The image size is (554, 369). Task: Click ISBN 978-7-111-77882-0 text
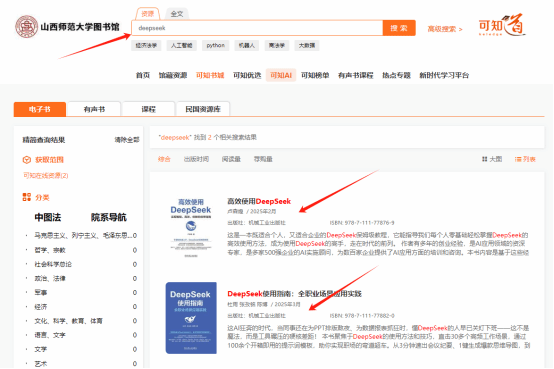pos(362,316)
